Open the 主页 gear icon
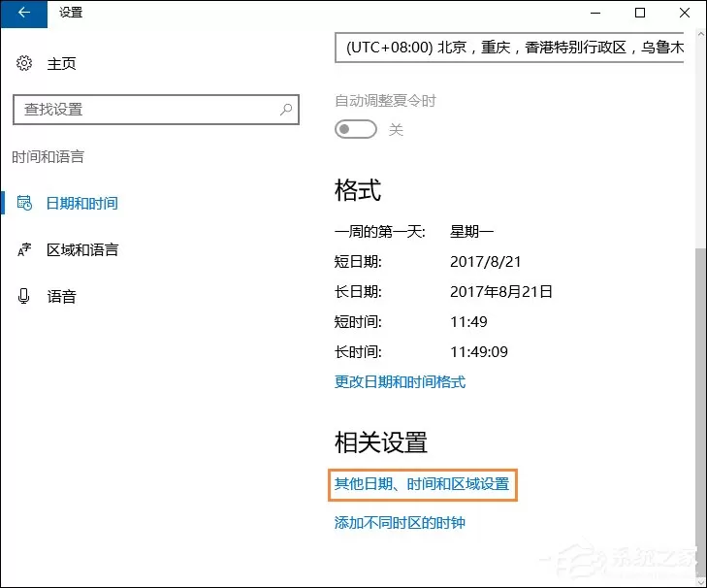707x588 pixels. [24, 63]
